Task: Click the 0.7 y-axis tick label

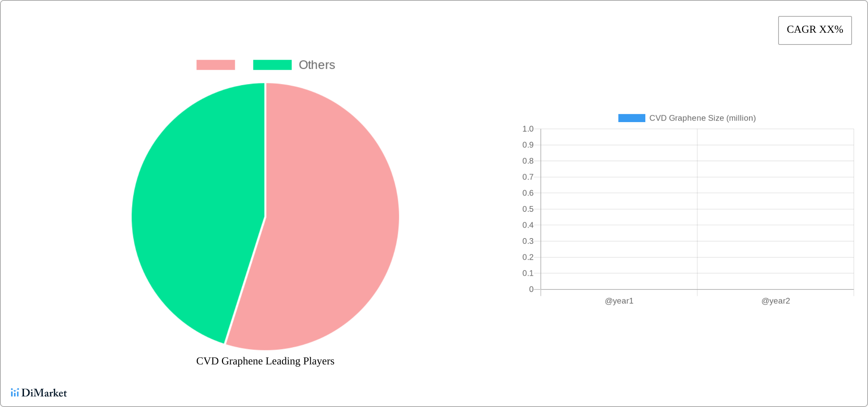Action: coord(528,177)
